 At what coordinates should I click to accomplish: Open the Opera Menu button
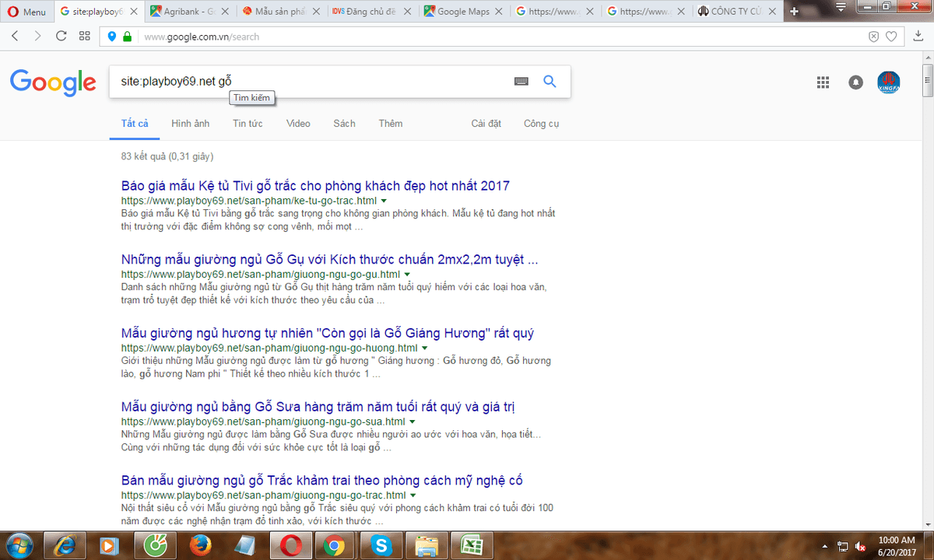[x=26, y=12]
